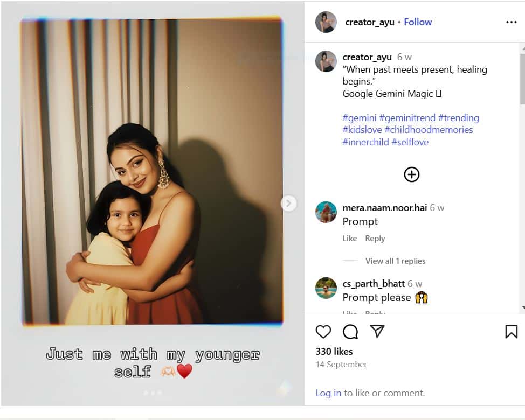View the 330 likes list
This screenshot has width=525, height=420.
(334, 352)
